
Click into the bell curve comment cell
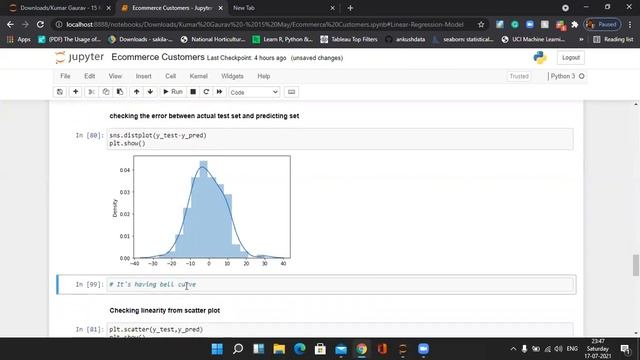340,284
